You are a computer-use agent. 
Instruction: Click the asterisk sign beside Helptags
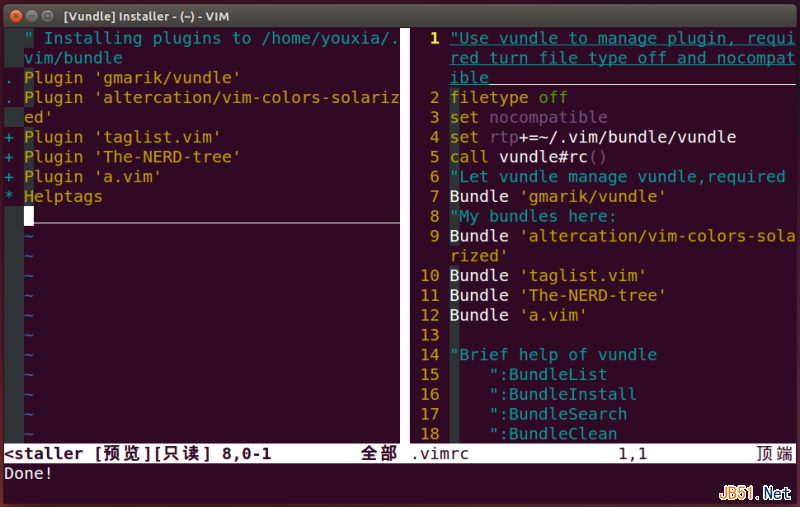[9, 195]
